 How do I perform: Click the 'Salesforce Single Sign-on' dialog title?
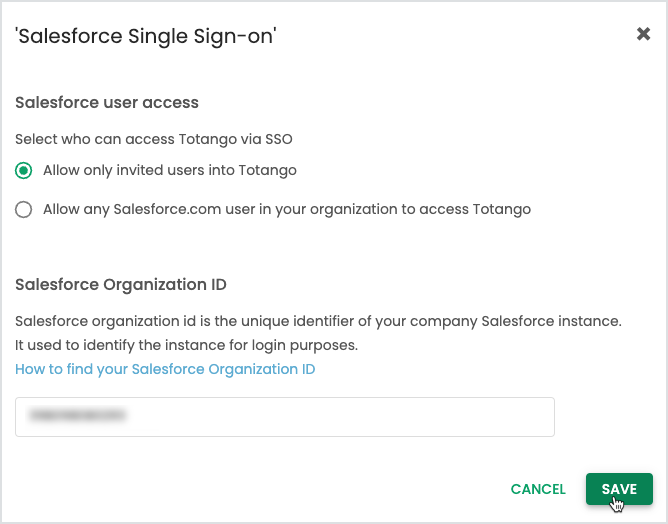click(x=146, y=37)
